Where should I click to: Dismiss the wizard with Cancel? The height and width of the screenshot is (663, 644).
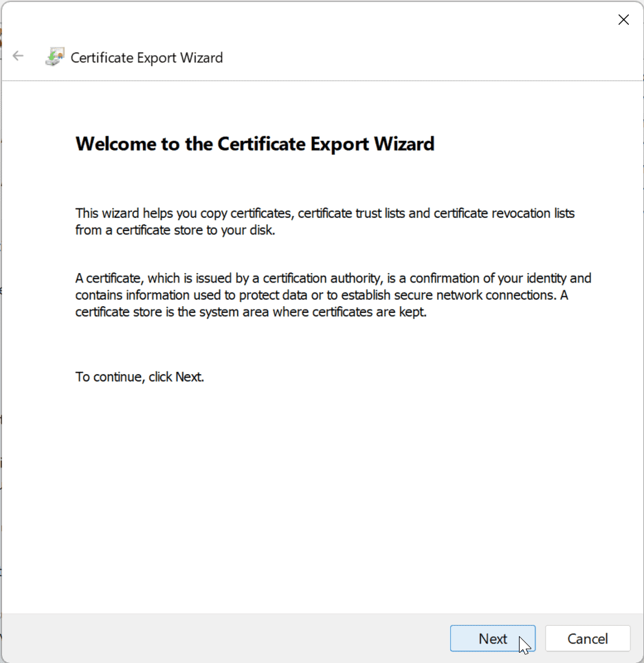pyautogui.click(x=588, y=638)
